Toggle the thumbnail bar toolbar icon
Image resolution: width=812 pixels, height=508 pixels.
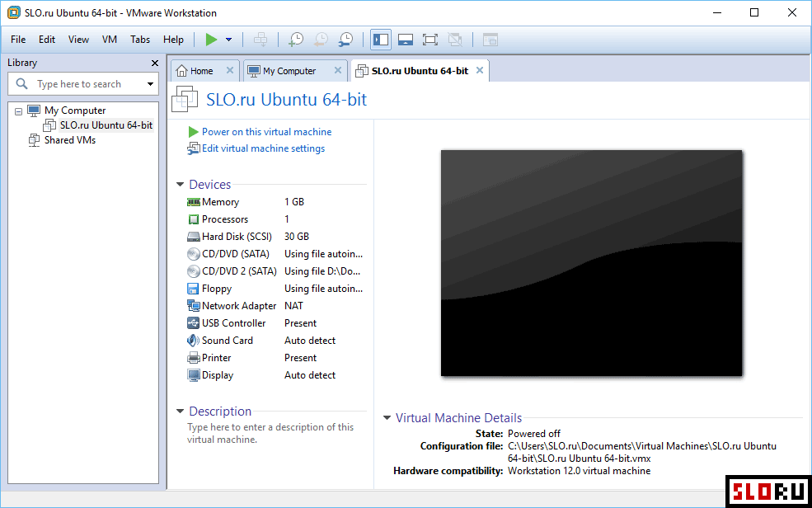(x=406, y=40)
